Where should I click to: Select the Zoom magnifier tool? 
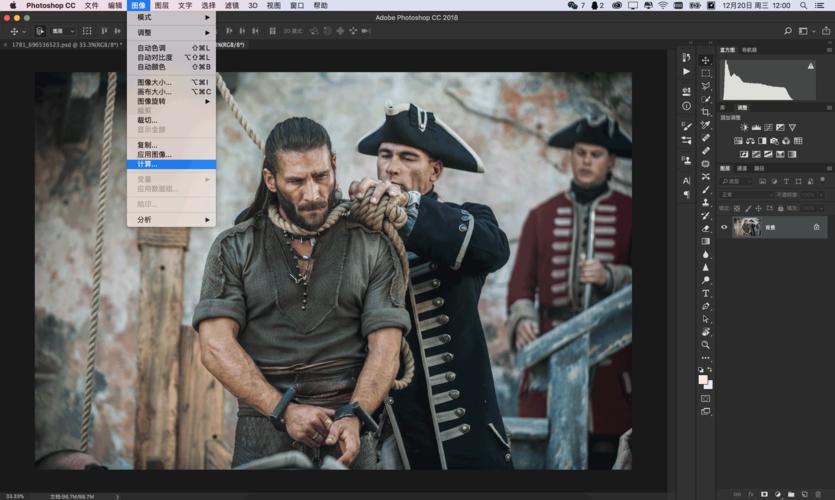pos(706,345)
